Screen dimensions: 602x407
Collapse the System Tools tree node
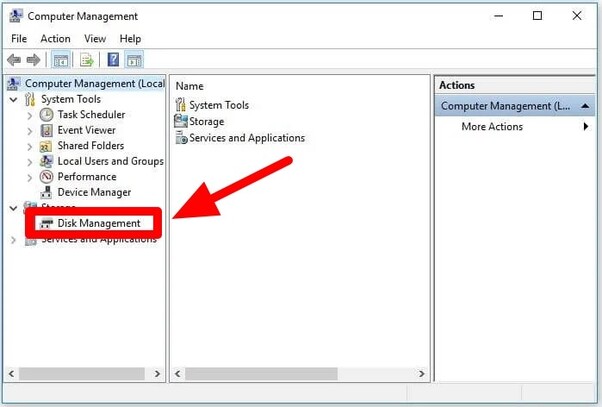pyautogui.click(x=13, y=99)
